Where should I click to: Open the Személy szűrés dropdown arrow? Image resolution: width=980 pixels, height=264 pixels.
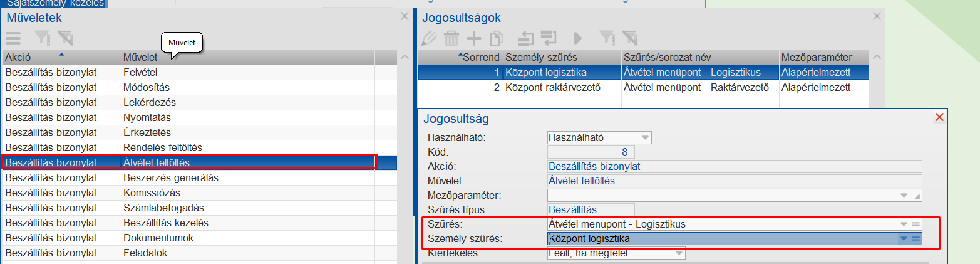[x=903, y=239]
